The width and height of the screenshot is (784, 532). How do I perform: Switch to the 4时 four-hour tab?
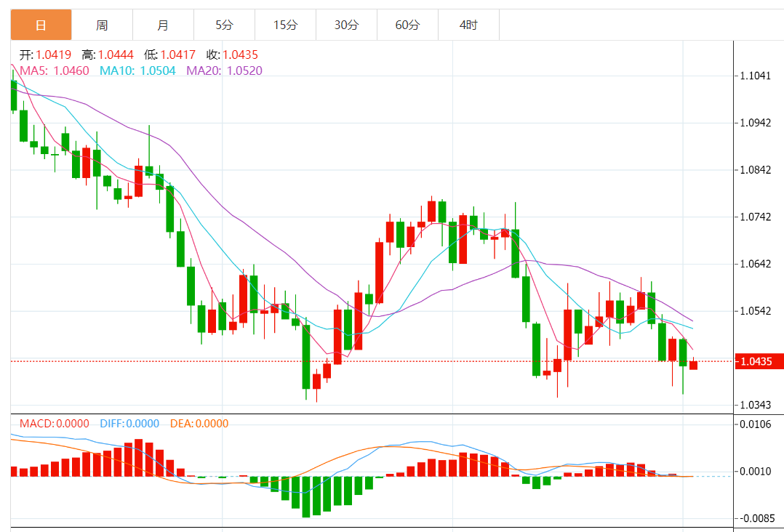[468, 25]
